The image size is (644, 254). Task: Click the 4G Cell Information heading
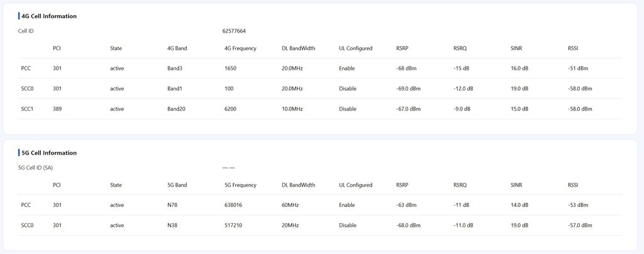coord(49,16)
